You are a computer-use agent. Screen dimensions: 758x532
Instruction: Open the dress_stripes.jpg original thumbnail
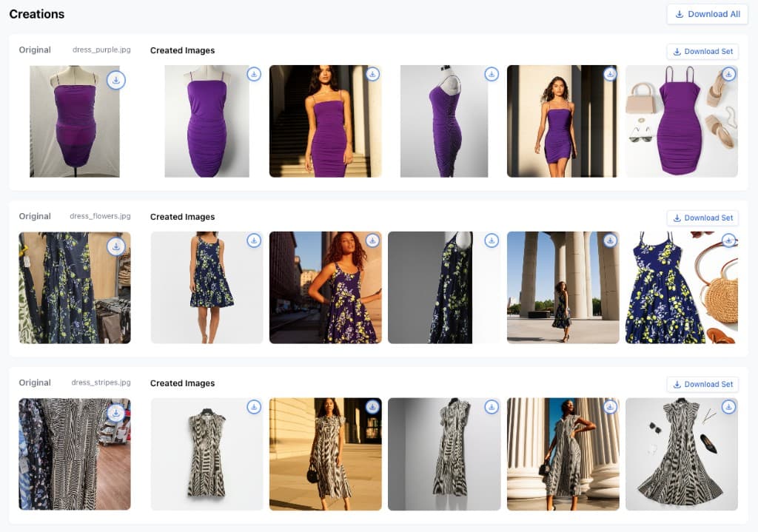click(74, 454)
